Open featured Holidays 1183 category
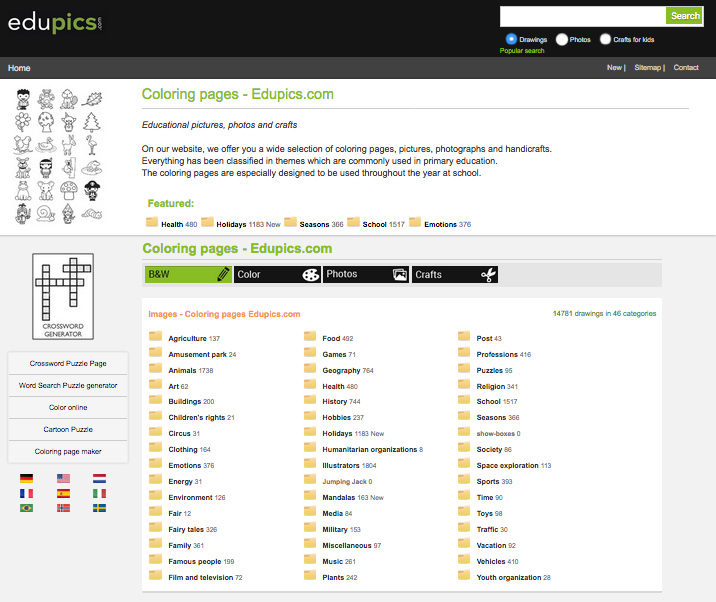 248,224
